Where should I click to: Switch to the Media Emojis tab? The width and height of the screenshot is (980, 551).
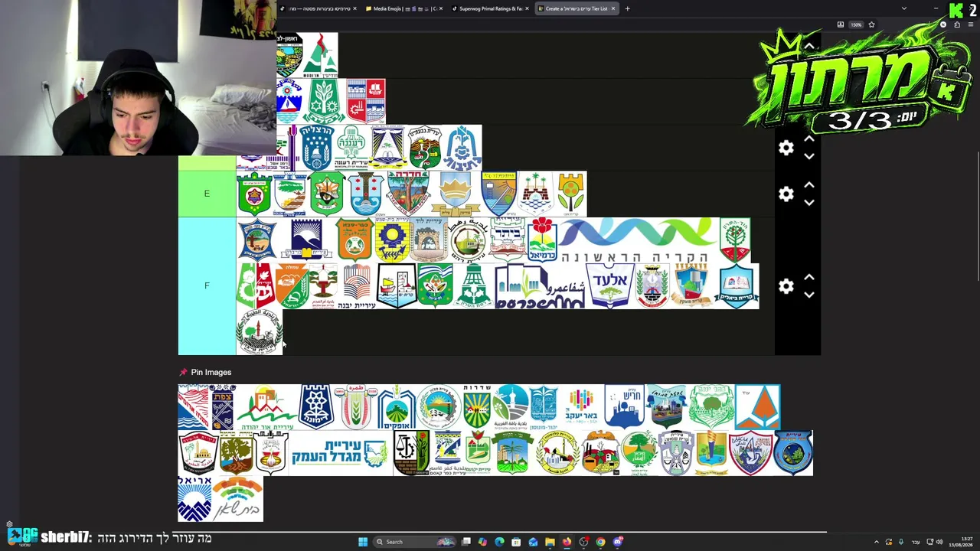click(403, 8)
